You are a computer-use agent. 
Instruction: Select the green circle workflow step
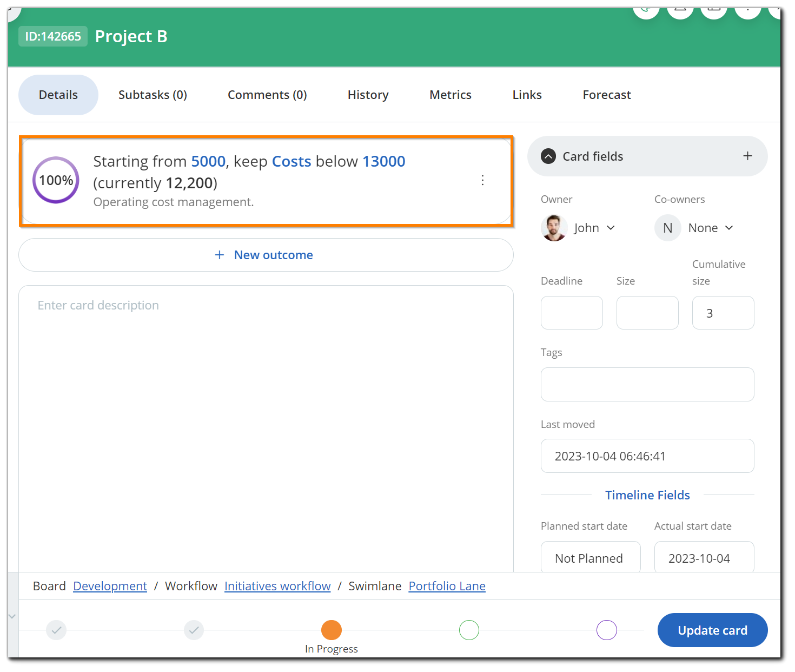[469, 630]
